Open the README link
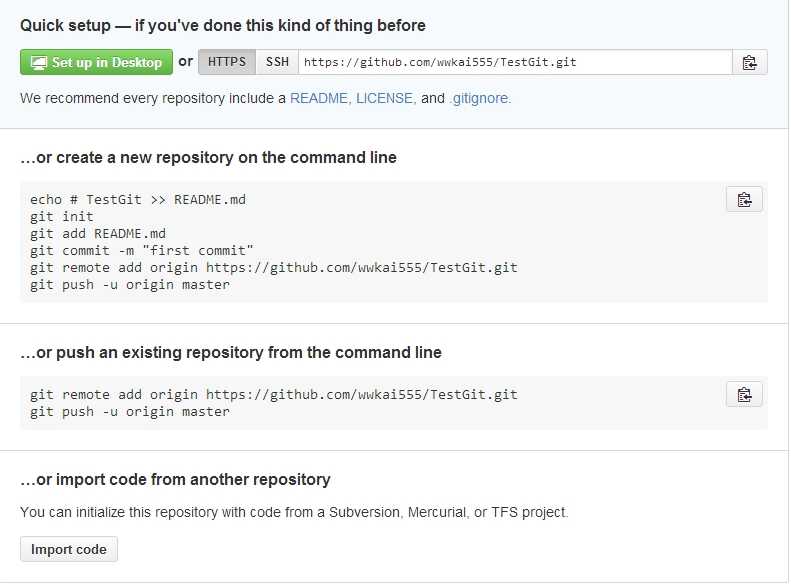 point(319,99)
